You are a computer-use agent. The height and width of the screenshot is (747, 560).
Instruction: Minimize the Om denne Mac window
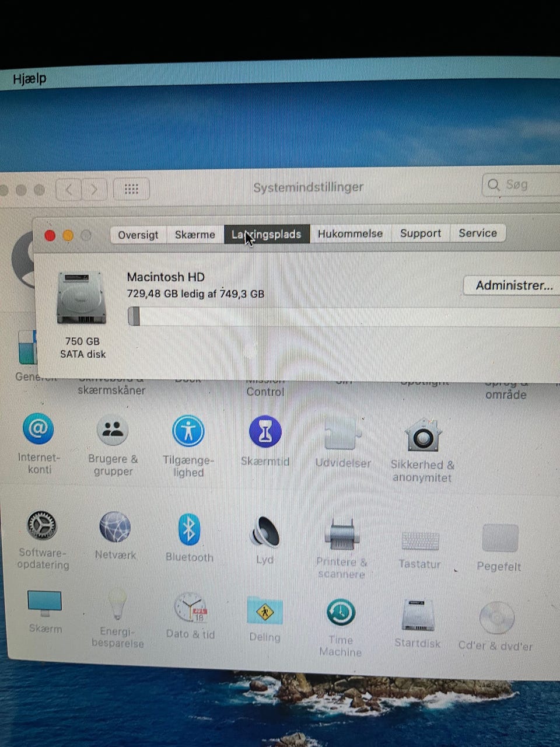click(68, 235)
